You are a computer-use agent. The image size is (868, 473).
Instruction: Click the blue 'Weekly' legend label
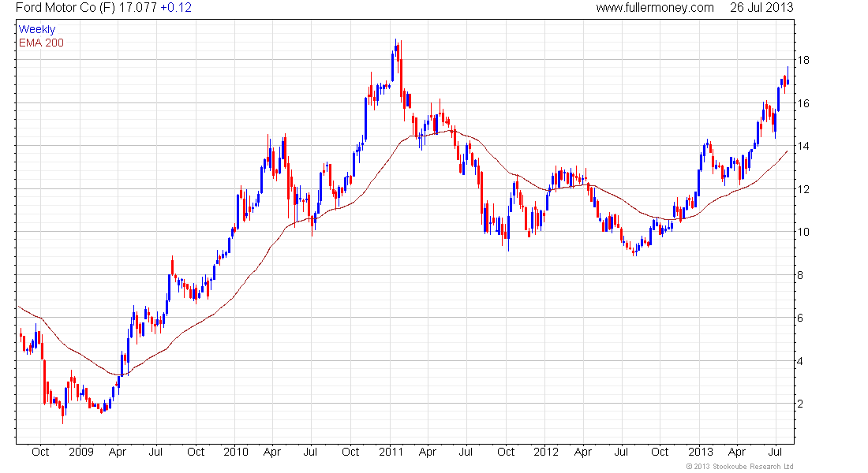(x=37, y=29)
